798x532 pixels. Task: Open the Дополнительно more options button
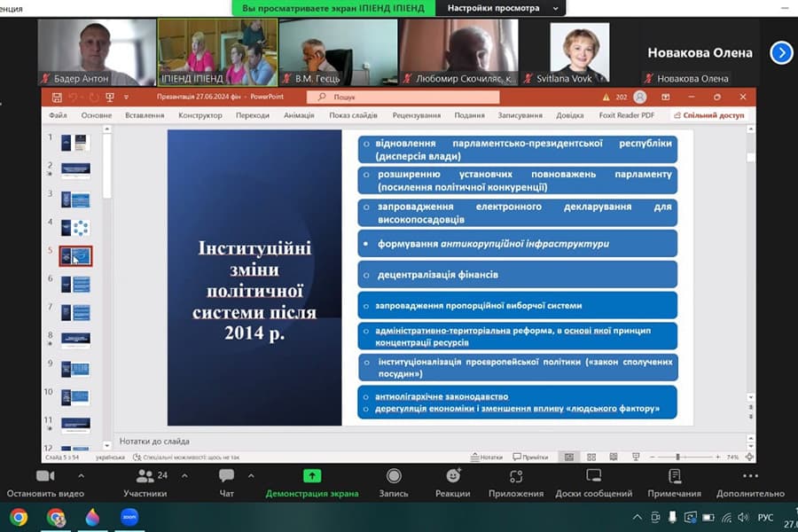[750, 481]
